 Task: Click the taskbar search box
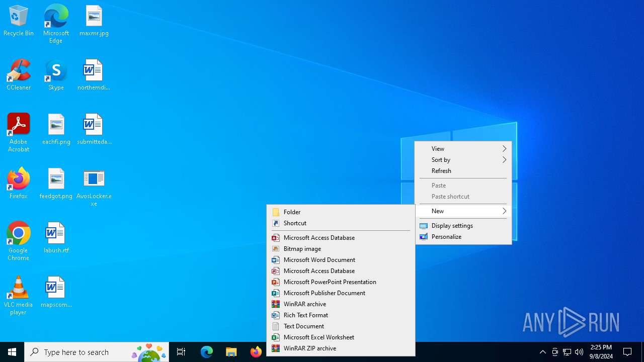click(x=97, y=352)
